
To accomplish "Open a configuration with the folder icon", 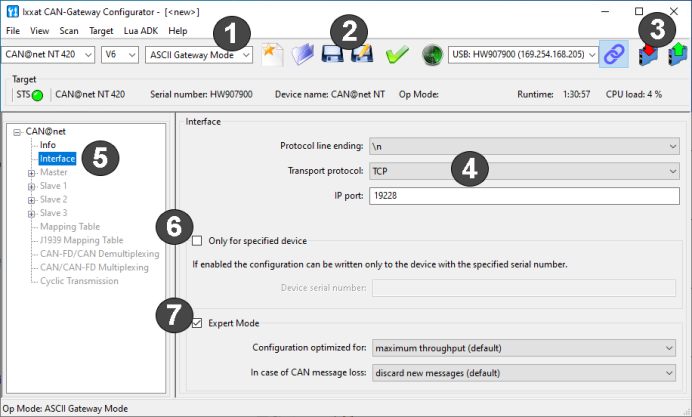I will (303, 55).
